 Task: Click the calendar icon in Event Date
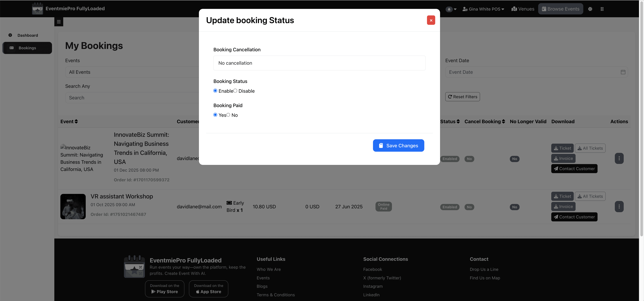click(623, 72)
